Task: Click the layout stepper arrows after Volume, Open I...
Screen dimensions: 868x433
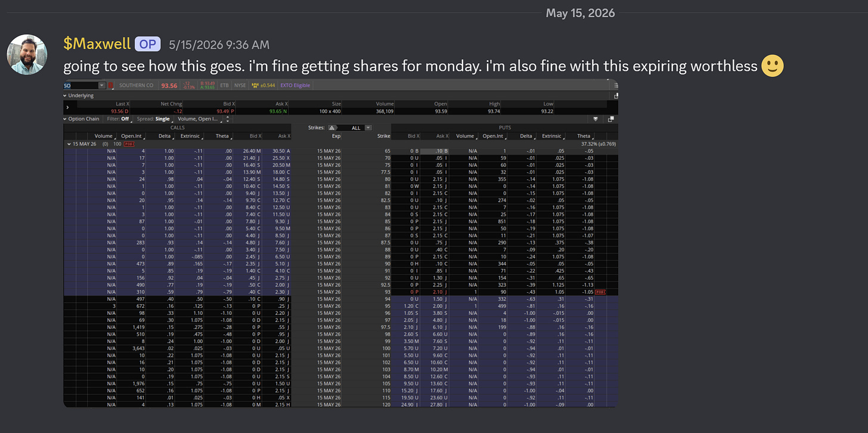Action: click(227, 119)
